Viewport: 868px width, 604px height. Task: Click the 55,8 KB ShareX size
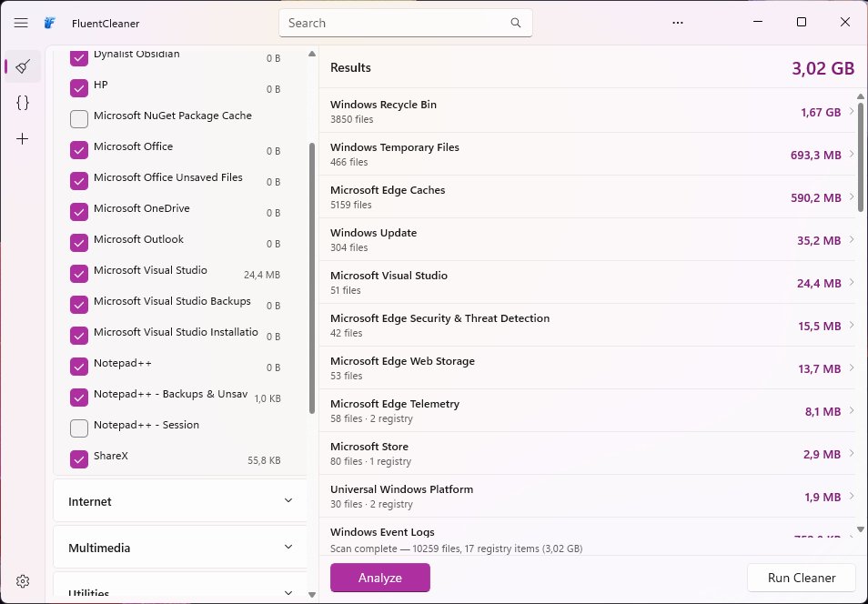(264, 460)
